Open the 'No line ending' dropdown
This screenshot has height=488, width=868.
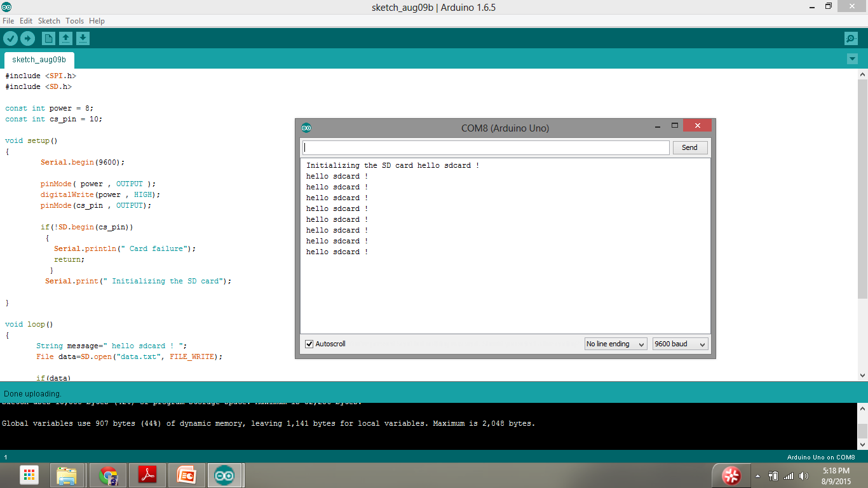615,343
